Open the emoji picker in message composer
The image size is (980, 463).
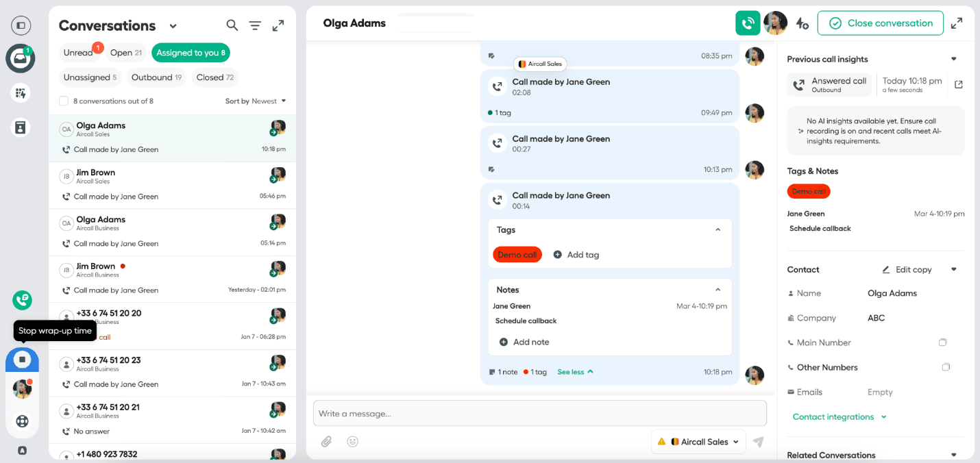(352, 442)
